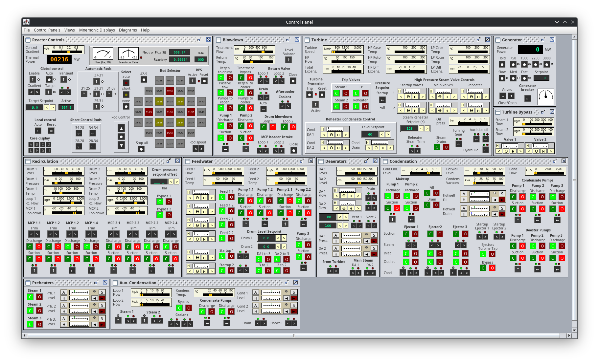Decrease the Reheater Condensate Level Setpoint

click(382, 134)
